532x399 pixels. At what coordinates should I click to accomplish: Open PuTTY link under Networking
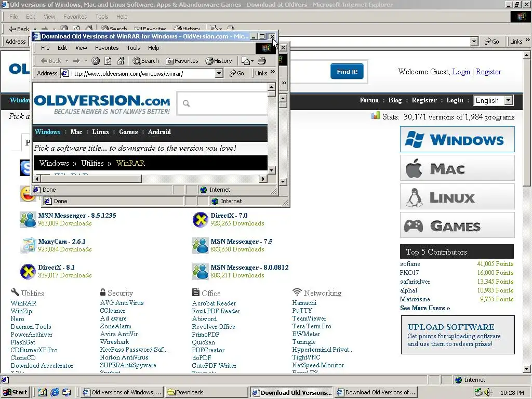(x=302, y=311)
